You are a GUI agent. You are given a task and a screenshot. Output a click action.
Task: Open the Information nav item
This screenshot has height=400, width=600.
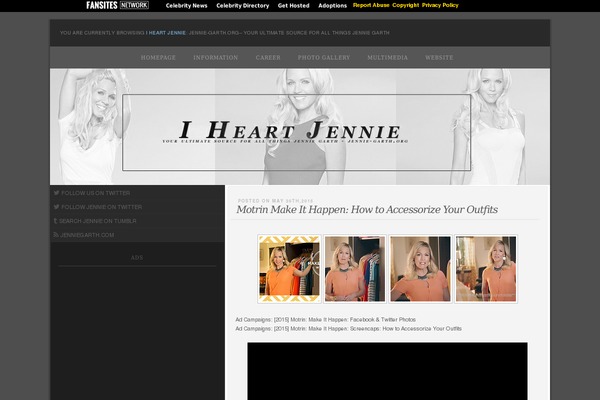[x=215, y=57]
